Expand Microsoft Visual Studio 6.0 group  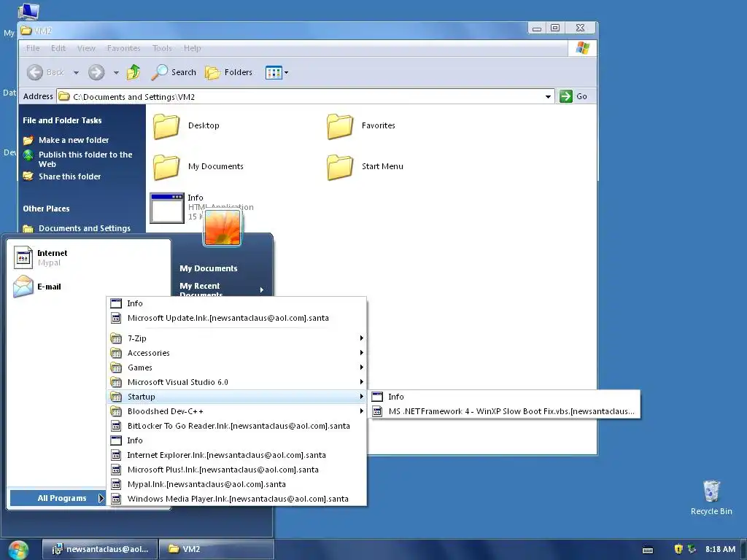(237, 382)
